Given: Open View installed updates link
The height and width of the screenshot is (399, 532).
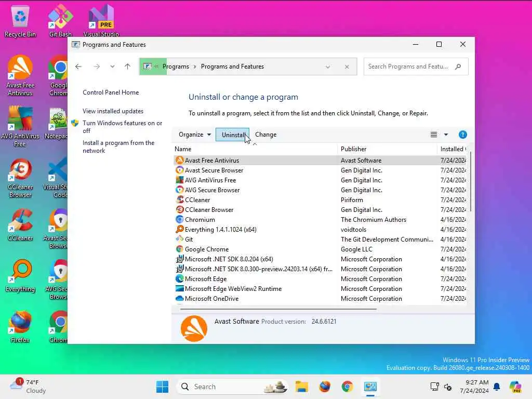Looking at the screenshot, I should click(x=113, y=111).
